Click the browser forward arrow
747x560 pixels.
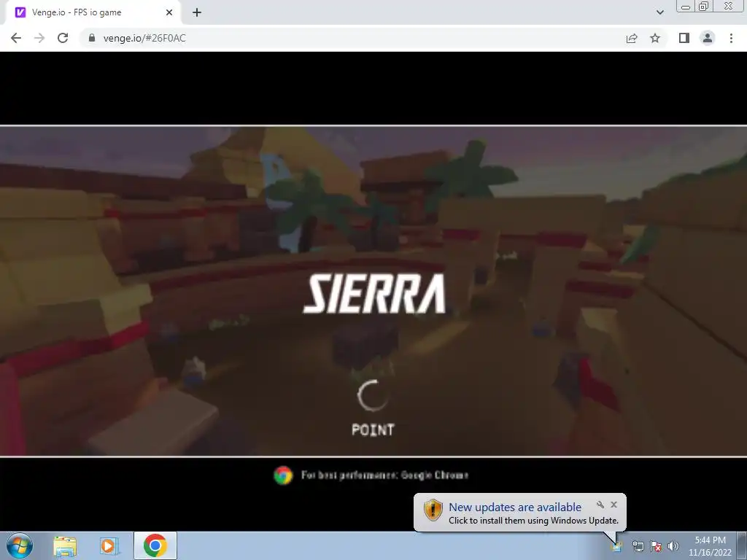[x=39, y=38]
